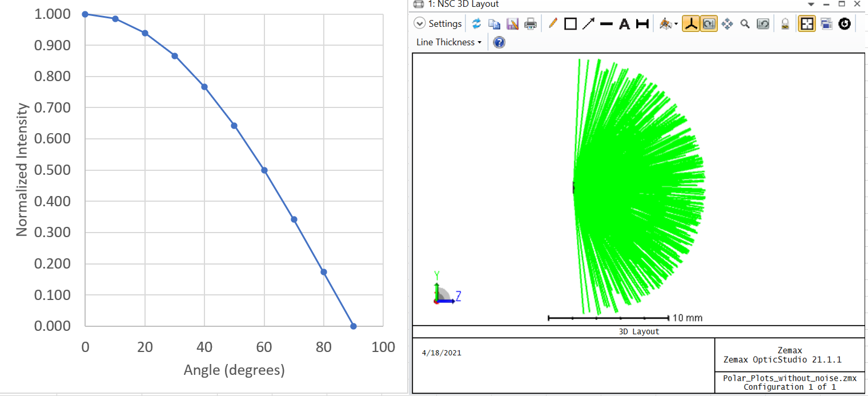868x396 pixels.
Task: Toggle the four-square fit-to-window button
Action: coord(807,23)
